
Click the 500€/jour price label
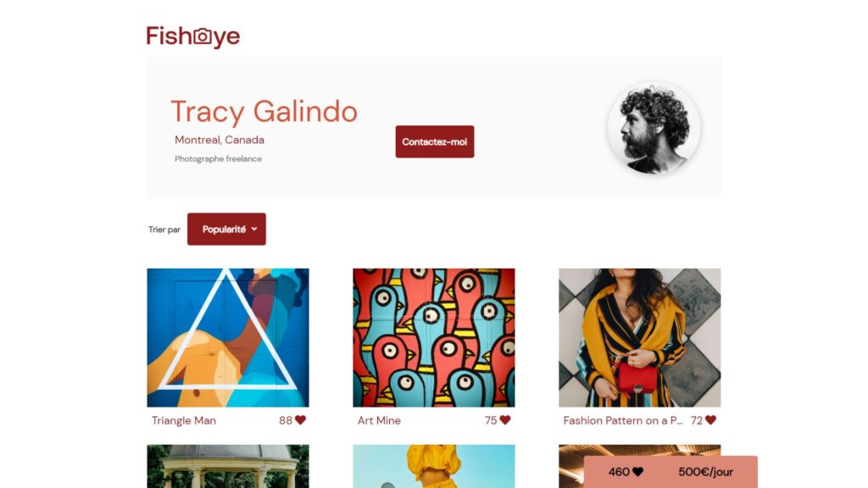tap(706, 472)
